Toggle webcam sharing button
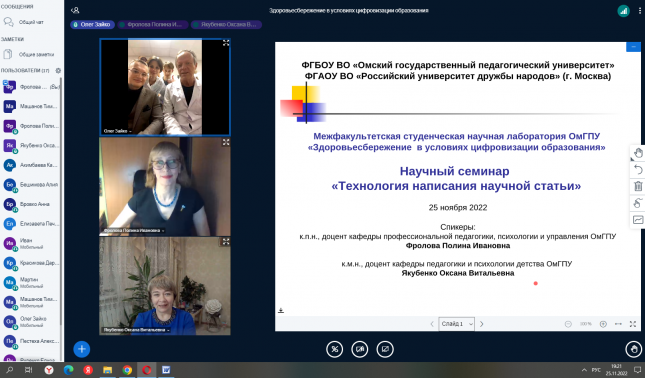The height and width of the screenshot is (378, 645). [x=360, y=350]
